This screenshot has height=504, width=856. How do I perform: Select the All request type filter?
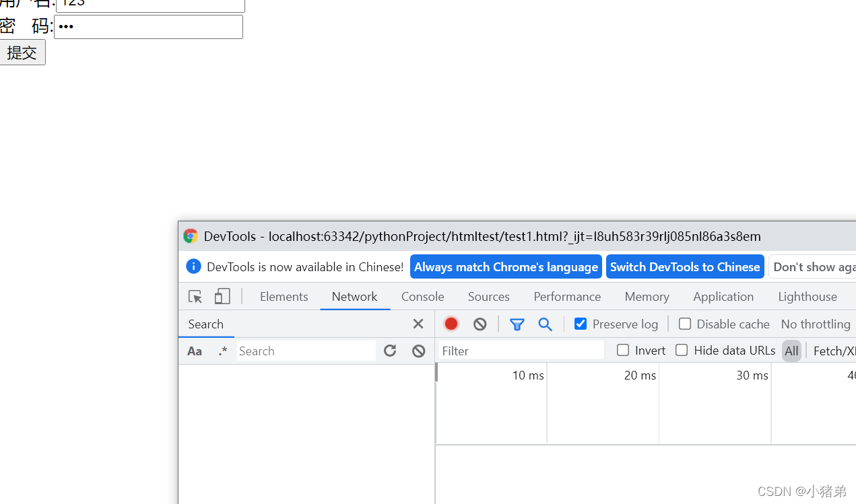point(792,351)
